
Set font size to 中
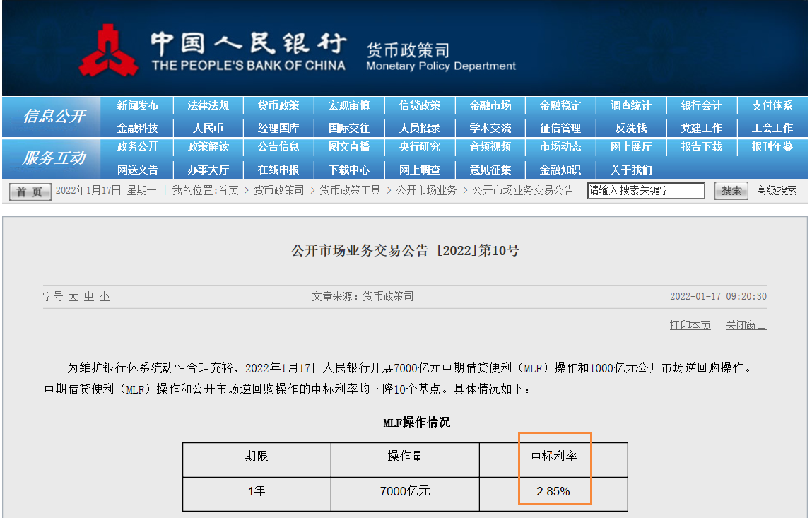tap(89, 296)
